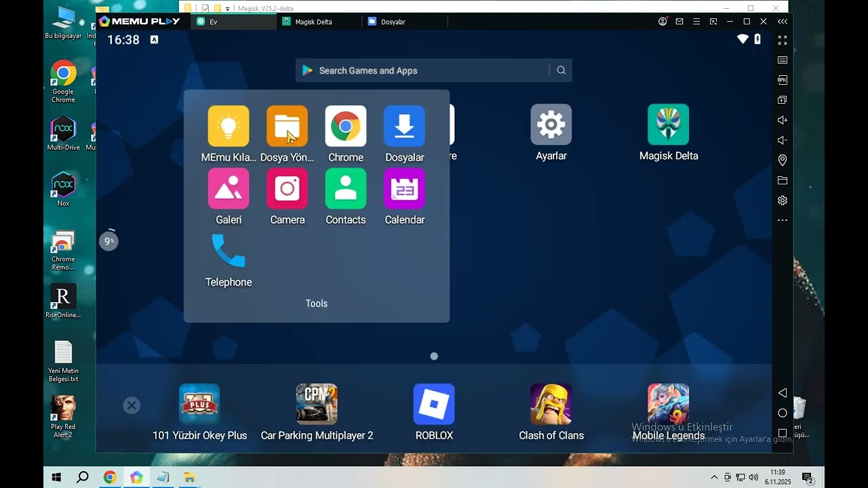868x488 pixels.
Task: Open the Contacts app
Action: point(346,188)
